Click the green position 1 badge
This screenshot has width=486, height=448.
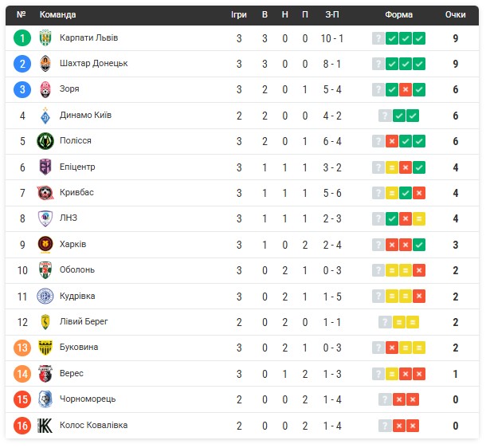point(22,38)
